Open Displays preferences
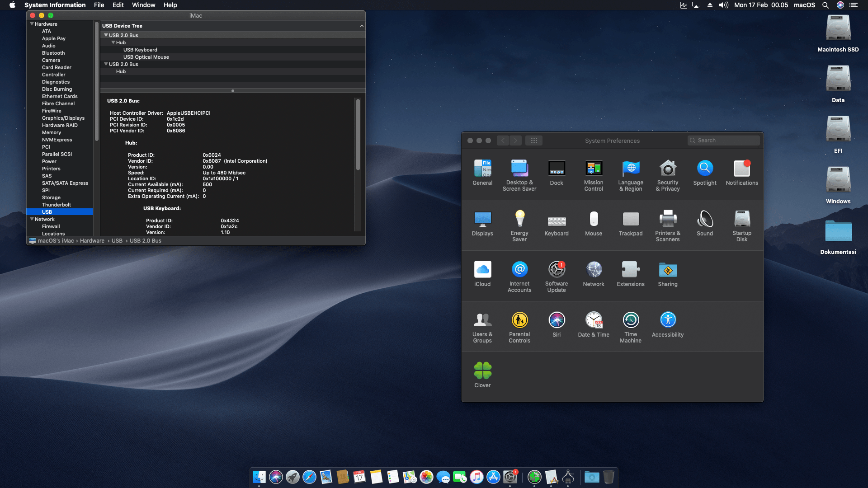 click(x=482, y=223)
